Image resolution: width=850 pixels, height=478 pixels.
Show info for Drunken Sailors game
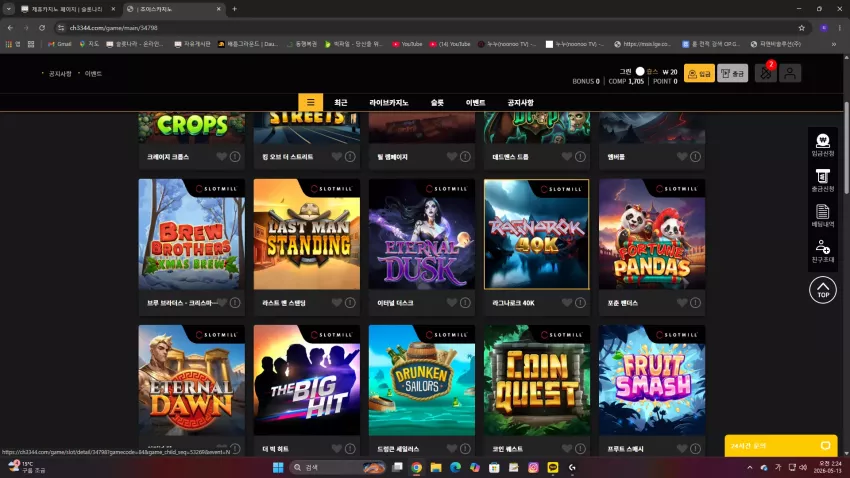(x=465, y=449)
